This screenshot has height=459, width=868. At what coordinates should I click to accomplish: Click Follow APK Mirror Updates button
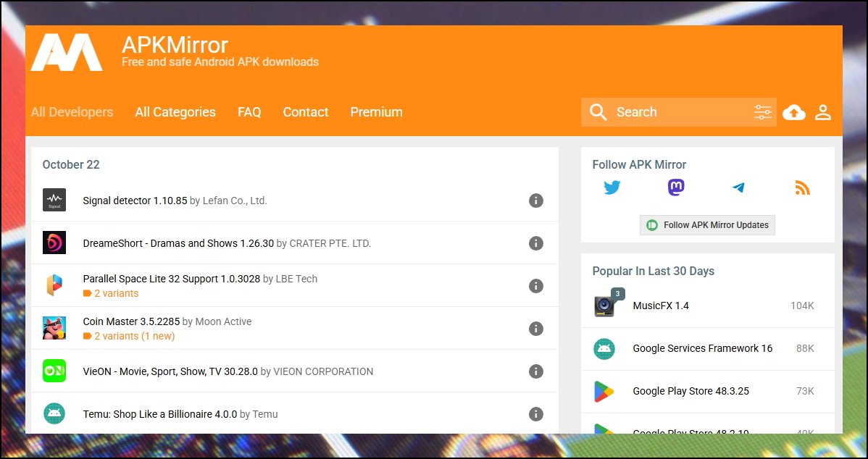coord(707,225)
